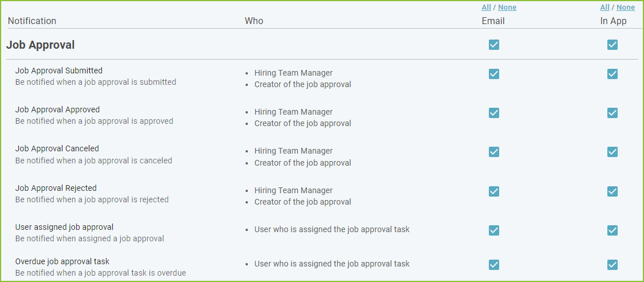Uncheck In App for Job Approval Rejected
The width and height of the screenshot is (644, 282).
point(612,191)
